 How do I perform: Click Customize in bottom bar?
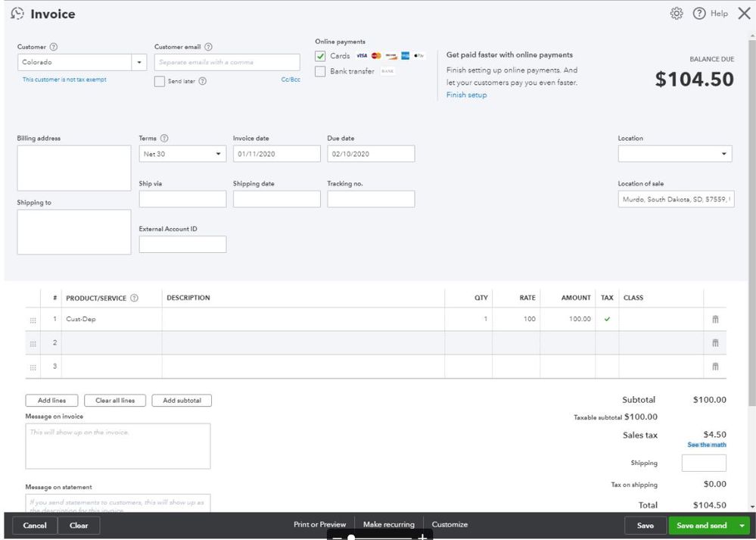pos(450,525)
